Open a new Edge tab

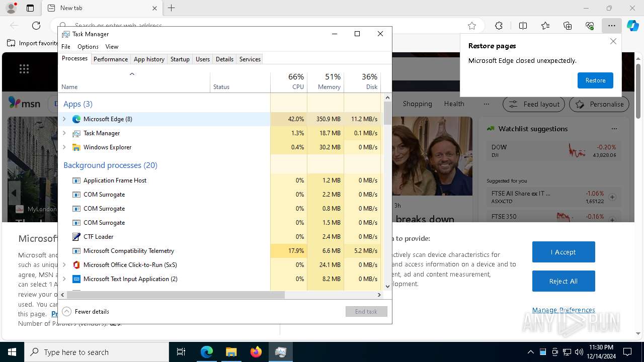pos(172,8)
